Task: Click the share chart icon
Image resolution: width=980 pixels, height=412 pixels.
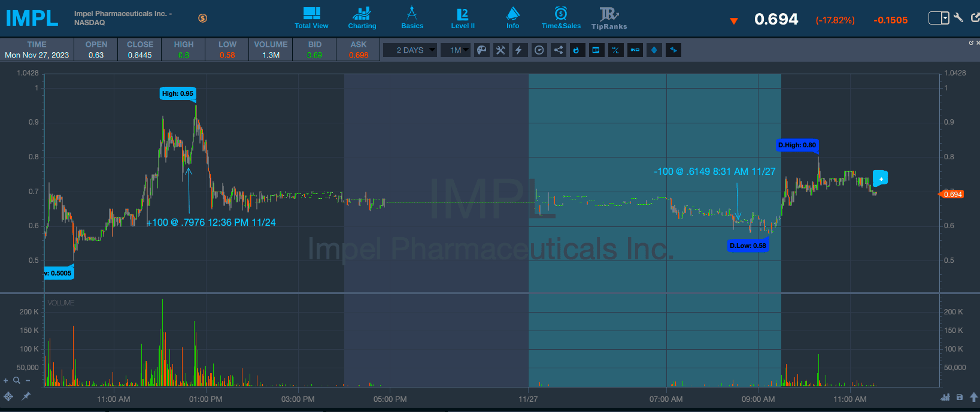Action: click(558, 50)
